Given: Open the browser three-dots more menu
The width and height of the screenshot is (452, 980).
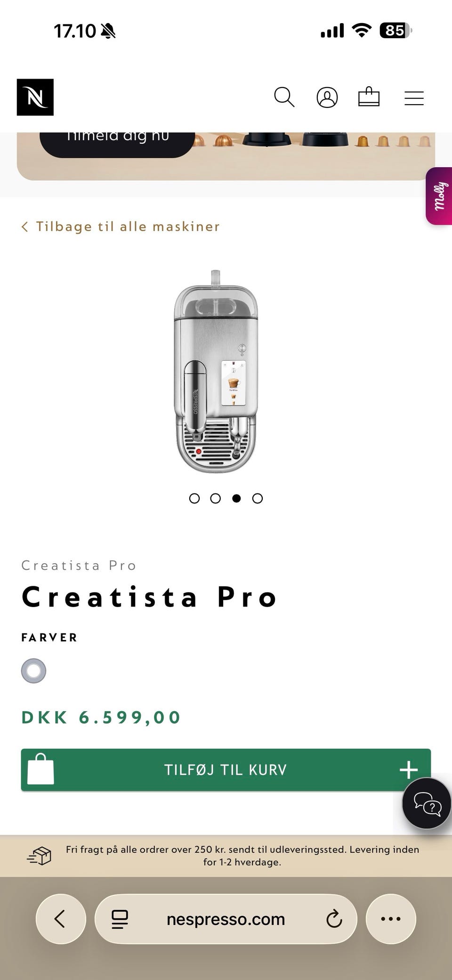Looking at the screenshot, I should (x=391, y=919).
